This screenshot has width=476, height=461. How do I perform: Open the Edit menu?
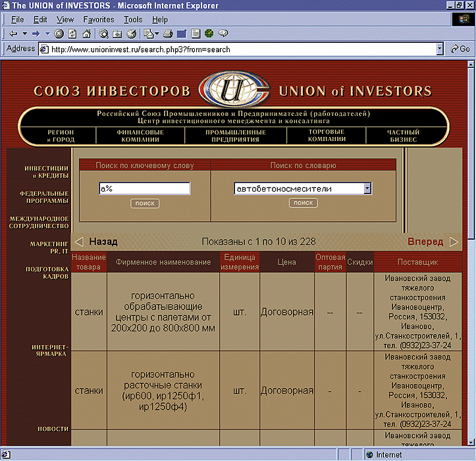point(40,20)
